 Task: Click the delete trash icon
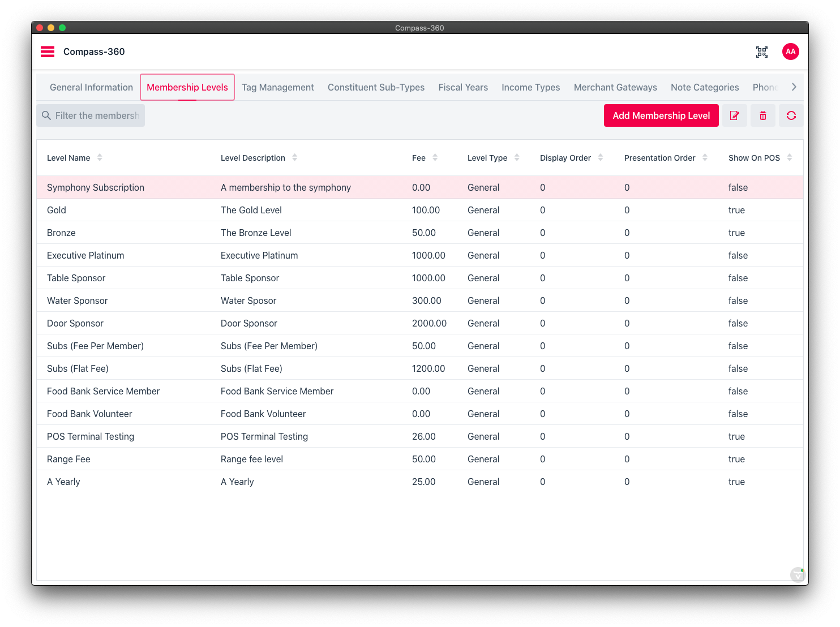point(763,115)
